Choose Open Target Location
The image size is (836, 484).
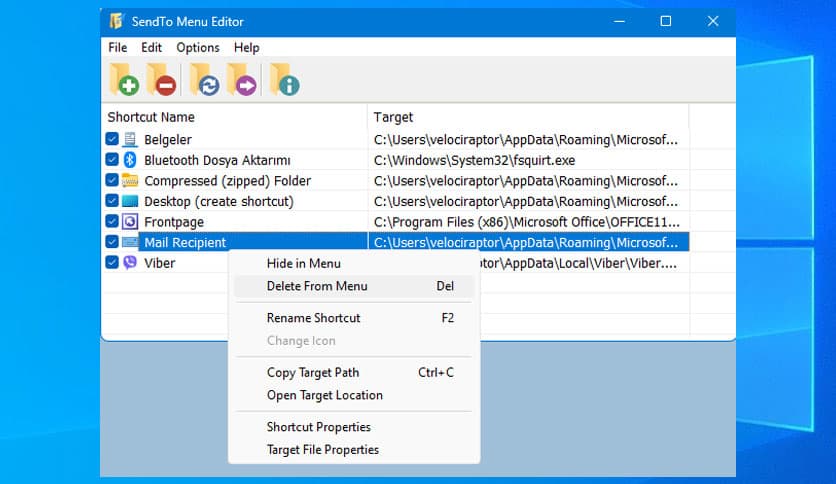tap(354, 395)
